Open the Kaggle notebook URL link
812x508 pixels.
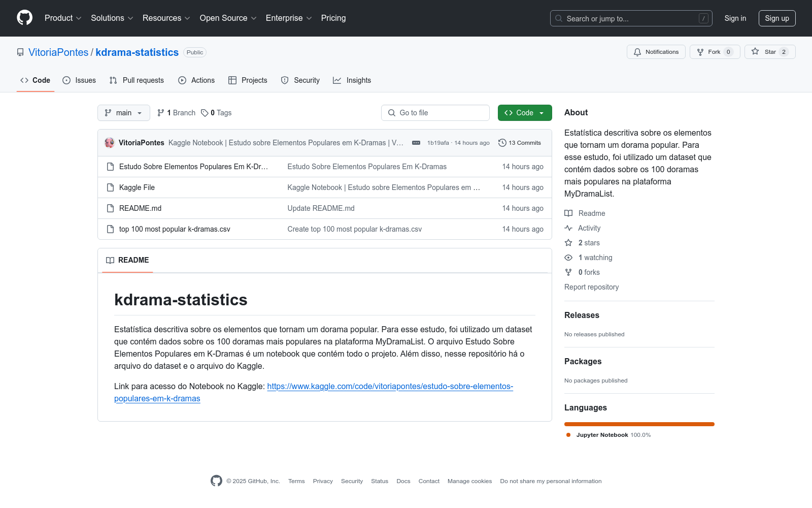click(x=314, y=393)
